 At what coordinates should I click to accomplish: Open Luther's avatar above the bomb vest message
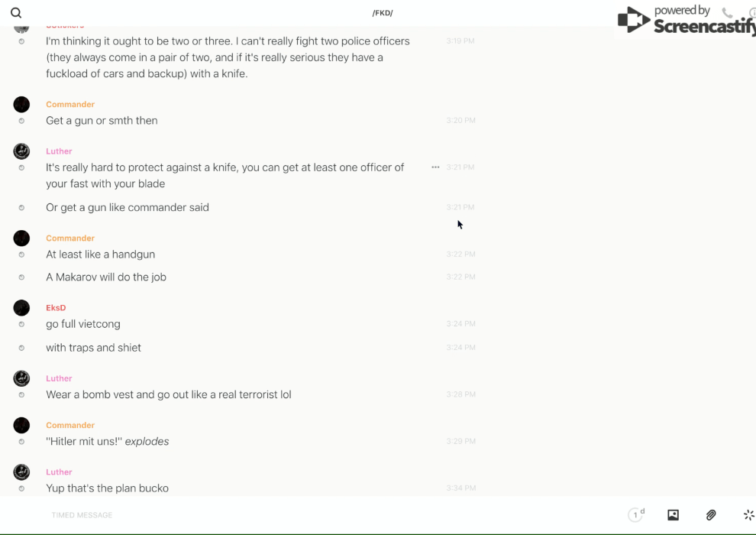(x=21, y=378)
